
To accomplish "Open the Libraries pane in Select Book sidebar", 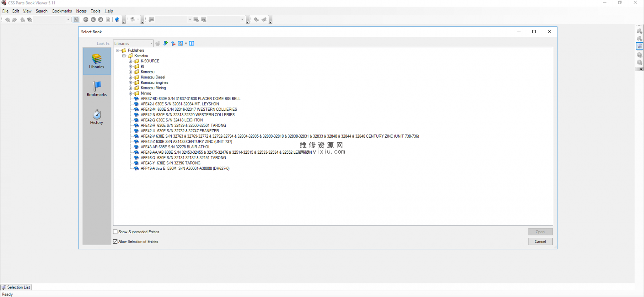I will point(97,61).
